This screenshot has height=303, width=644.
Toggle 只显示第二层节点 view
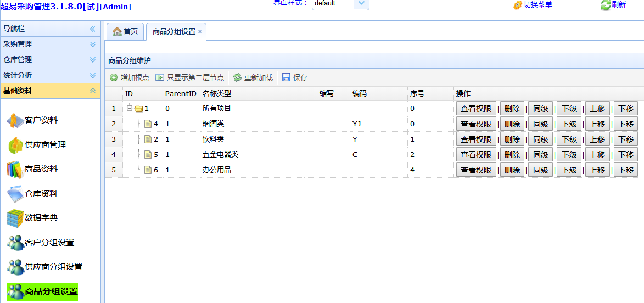coord(190,77)
